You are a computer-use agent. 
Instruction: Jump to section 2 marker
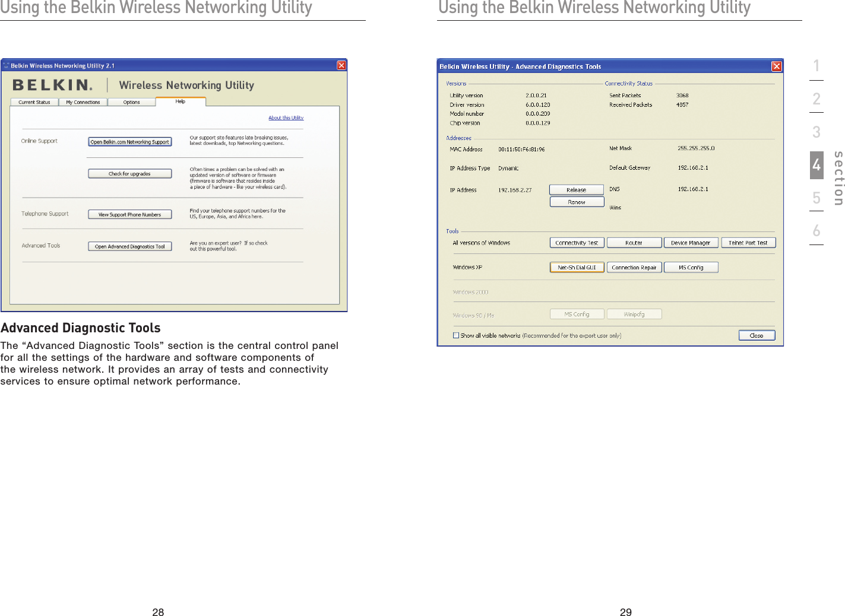[x=816, y=99]
